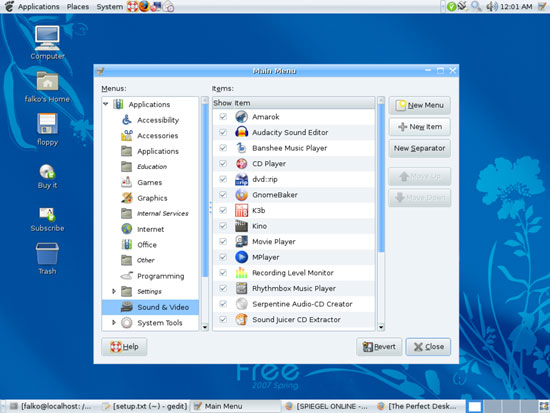The height and width of the screenshot is (413, 550).
Task: Click the Programming menu icon
Action: point(127,276)
